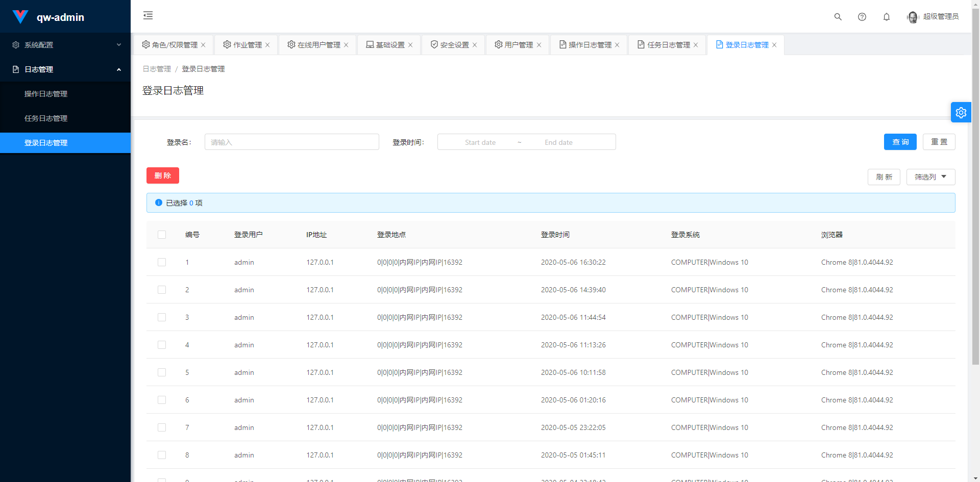Collapse the sidebar with the menu fold icon
The image size is (980, 482).
148,15
